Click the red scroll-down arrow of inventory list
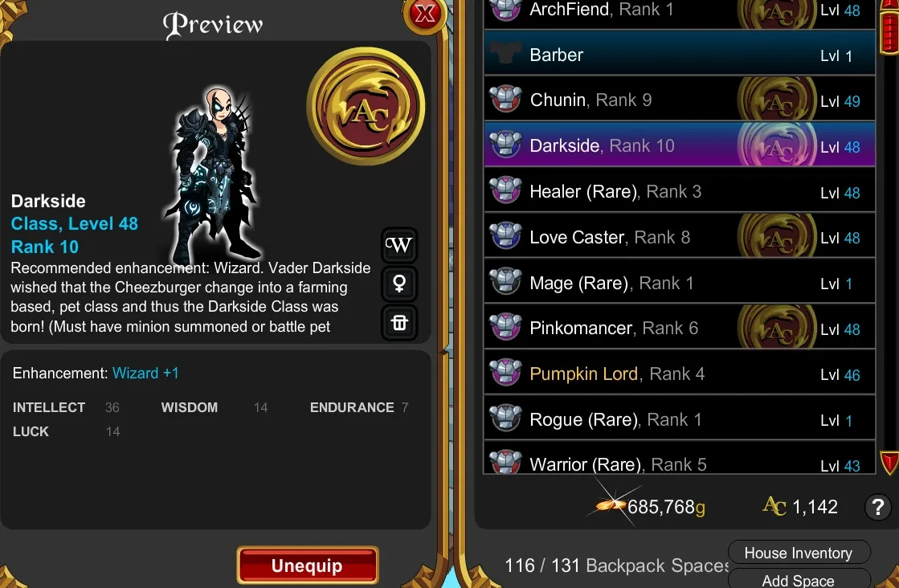 pyautogui.click(x=889, y=463)
